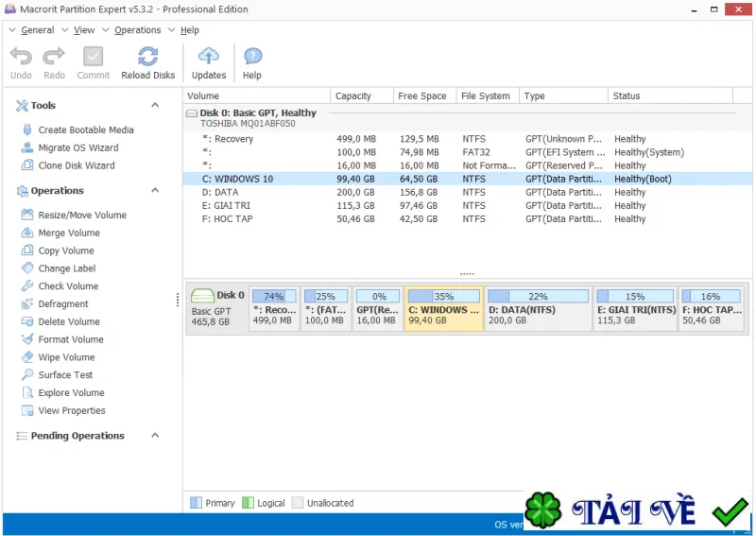The image size is (756, 536).
Task: Check for Updates via cloud icon
Action: coord(208,57)
